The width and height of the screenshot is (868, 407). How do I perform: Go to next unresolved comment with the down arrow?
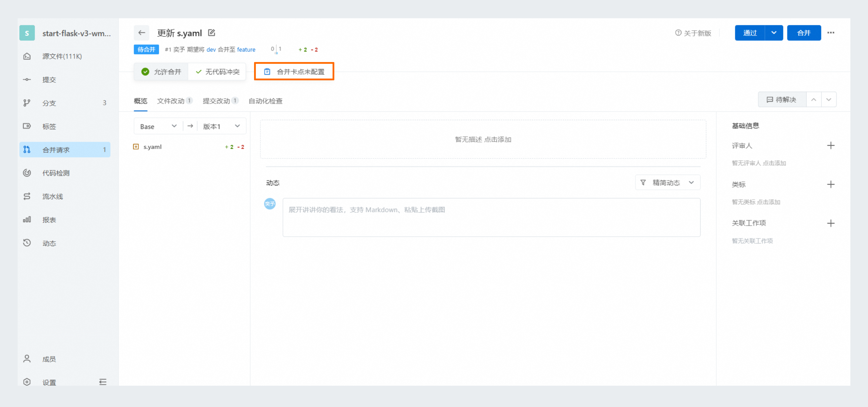tap(828, 99)
